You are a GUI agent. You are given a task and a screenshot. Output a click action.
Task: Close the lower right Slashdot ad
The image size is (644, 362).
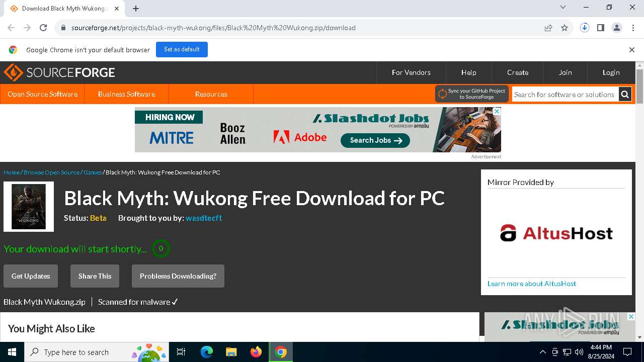[631, 317]
